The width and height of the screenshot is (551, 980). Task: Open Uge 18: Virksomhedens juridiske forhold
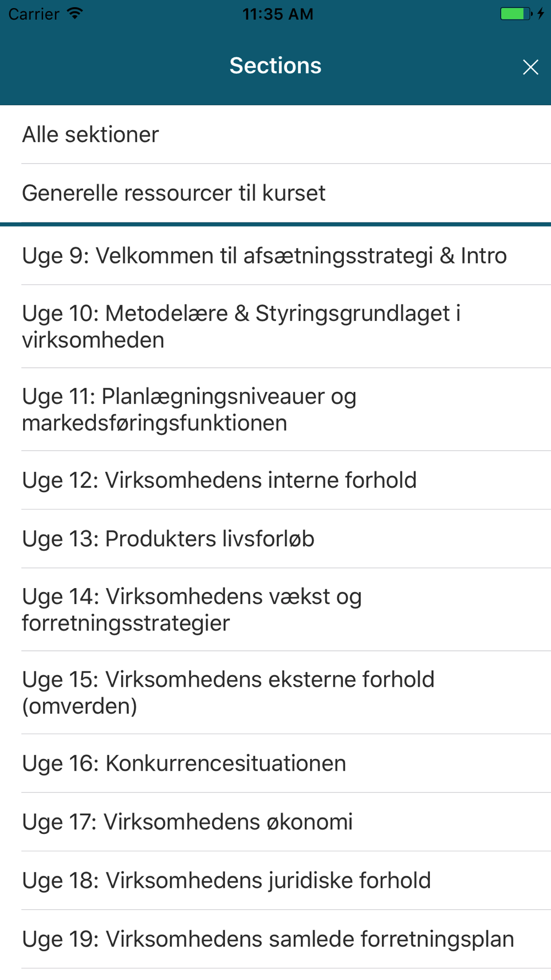pyautogui.click(x=275, y=880)
